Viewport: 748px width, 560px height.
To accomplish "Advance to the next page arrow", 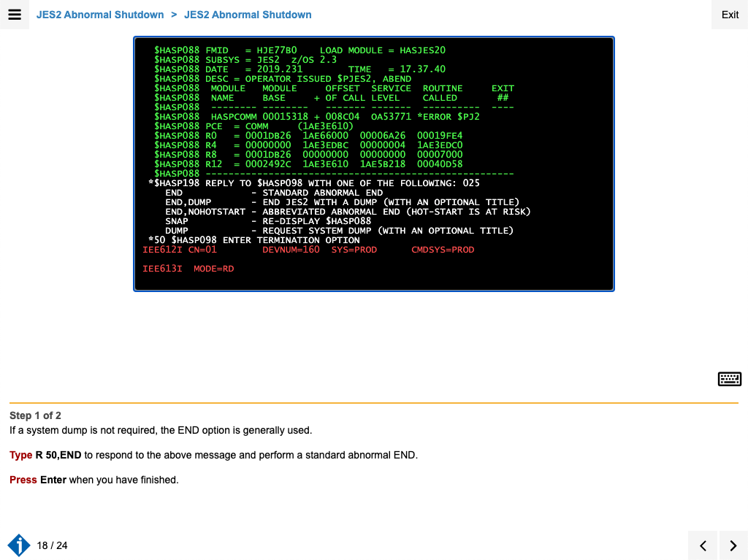I will coord(733,545).
